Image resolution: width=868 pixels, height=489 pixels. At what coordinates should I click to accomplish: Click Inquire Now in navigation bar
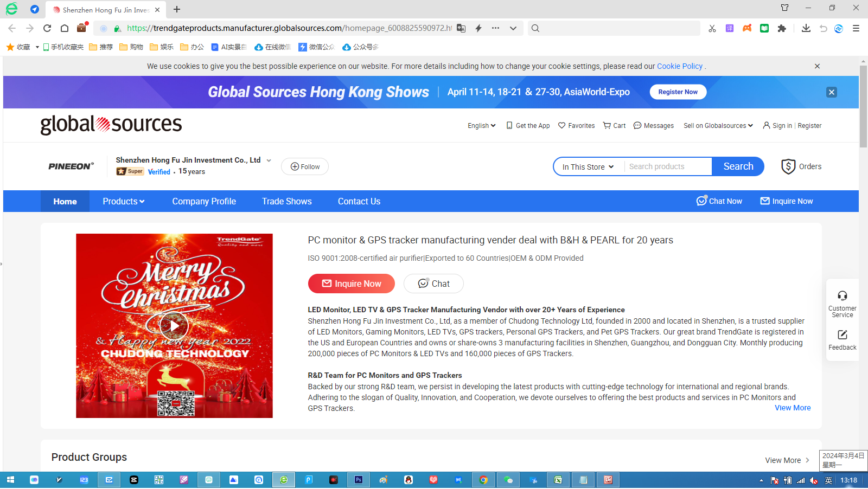(x=787, y=201)
